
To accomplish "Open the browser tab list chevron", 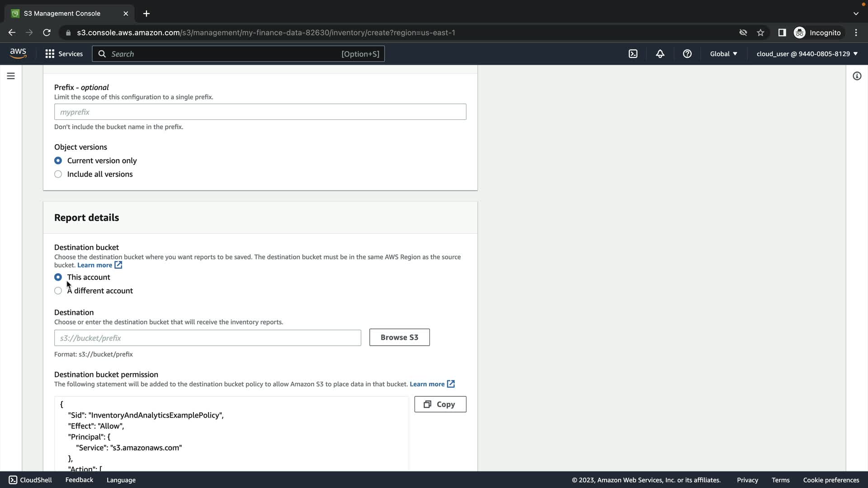I will coord(856,14).
